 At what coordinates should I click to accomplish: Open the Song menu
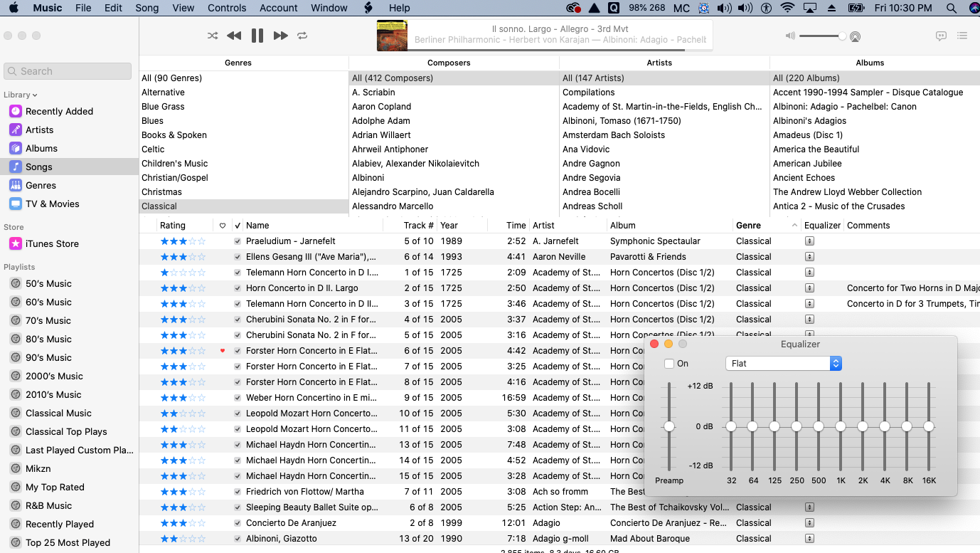point(147,8)
